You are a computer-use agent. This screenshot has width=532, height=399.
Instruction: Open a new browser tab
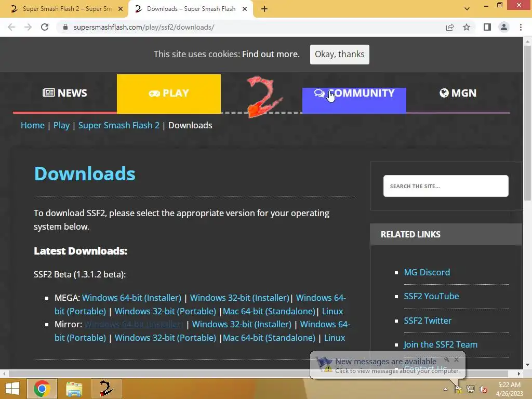coord(264,9)
